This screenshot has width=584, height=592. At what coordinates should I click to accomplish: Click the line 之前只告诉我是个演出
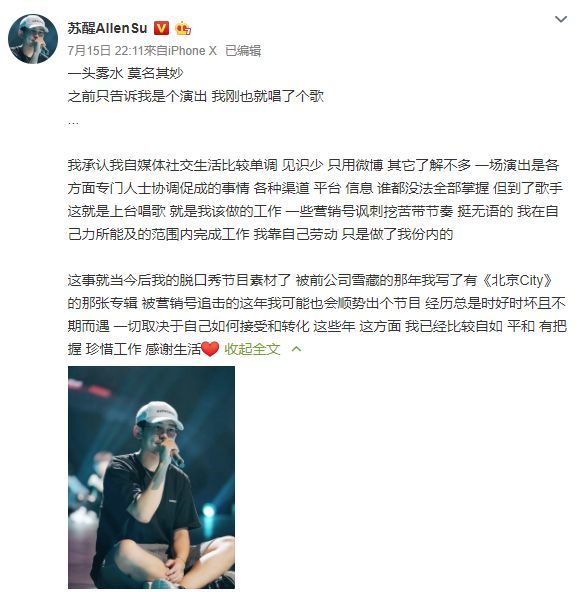pos(137,96)
